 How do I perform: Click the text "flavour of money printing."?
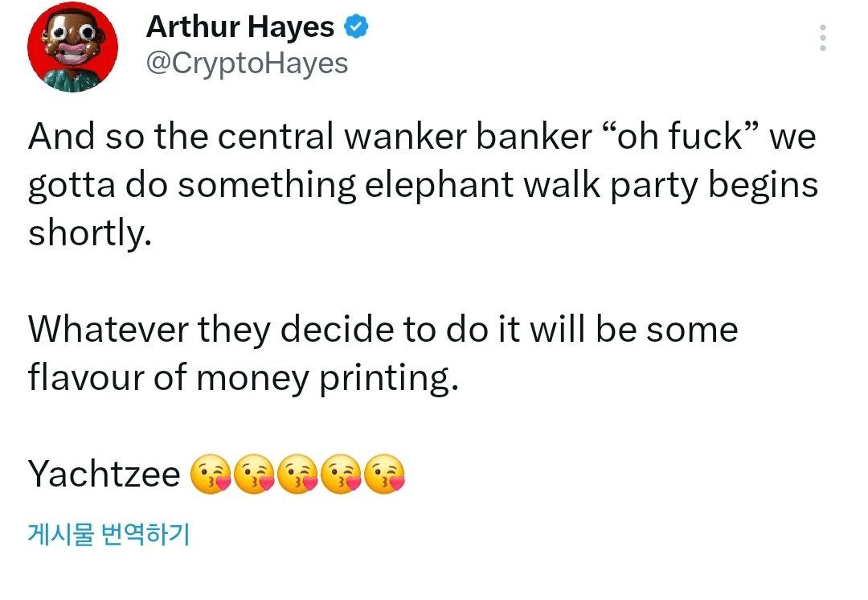point(242,378)
